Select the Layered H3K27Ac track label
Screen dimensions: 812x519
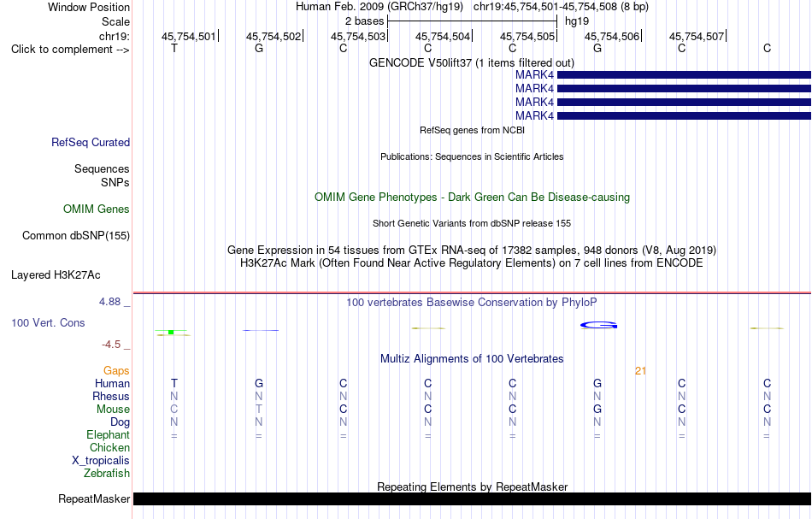56,275
